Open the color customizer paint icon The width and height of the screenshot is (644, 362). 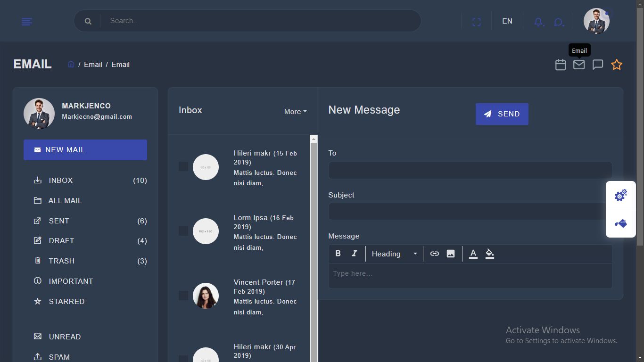tap(621, 223)
